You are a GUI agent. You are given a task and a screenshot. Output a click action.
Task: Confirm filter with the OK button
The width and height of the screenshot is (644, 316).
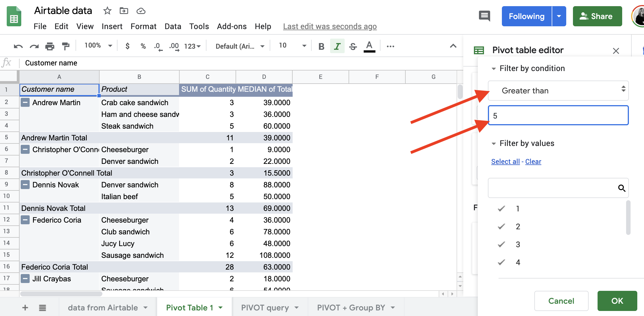[617, 301]
